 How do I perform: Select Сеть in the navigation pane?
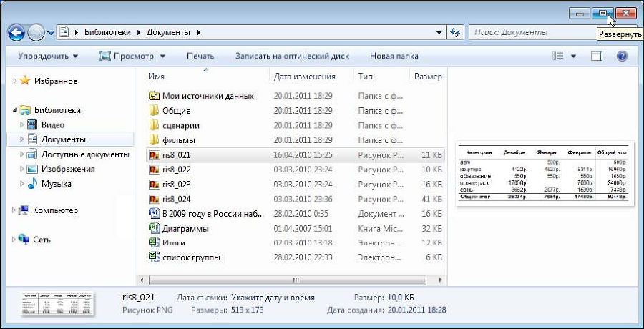pyautogui.click(x=42, y=240)
